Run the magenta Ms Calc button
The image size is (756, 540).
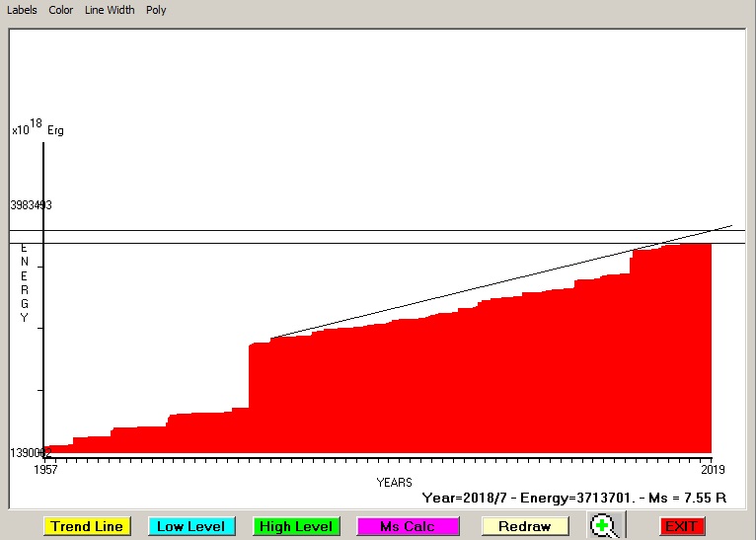click(x=407, y=526)
